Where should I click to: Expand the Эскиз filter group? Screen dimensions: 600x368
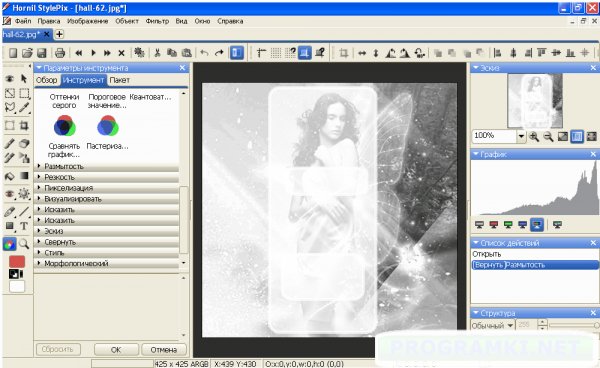click(106, 231)
